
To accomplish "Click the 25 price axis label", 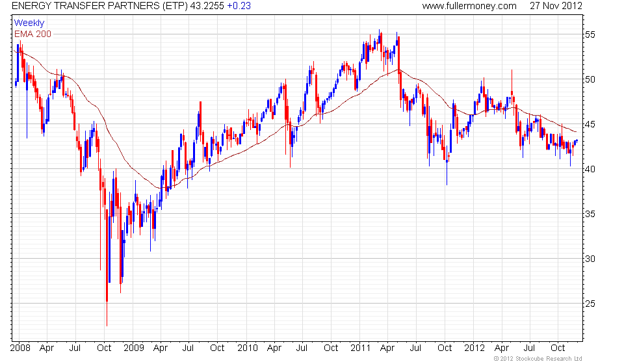I will (590, 304).
